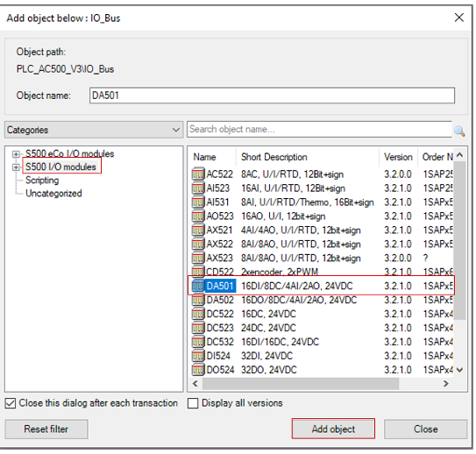Click the DO524 module icon
The image size is (476, 454).
[x=198, y=370]
